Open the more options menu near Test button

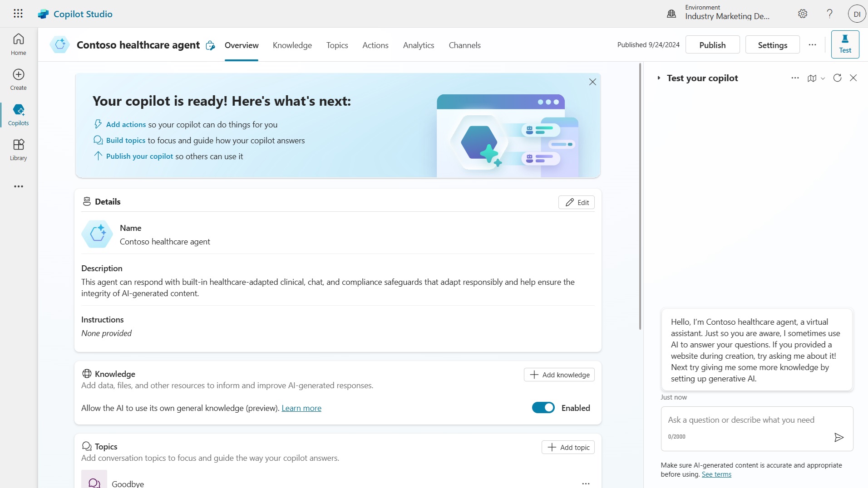812,44
